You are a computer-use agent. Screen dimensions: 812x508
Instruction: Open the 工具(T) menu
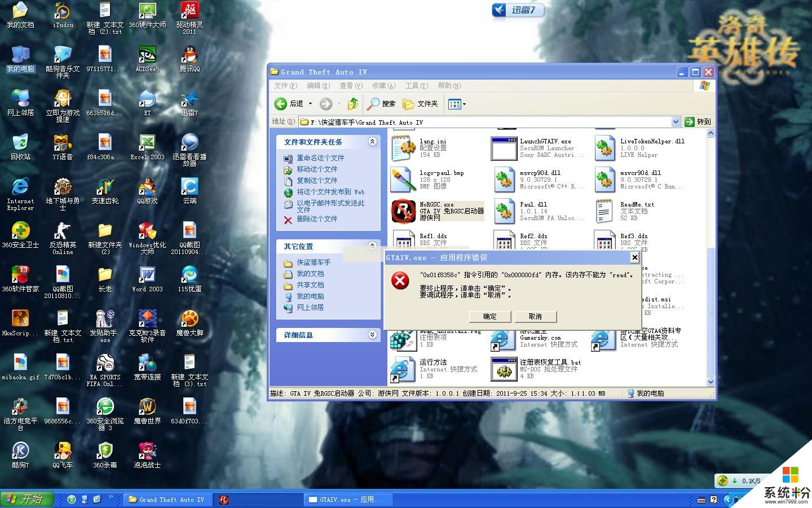416,86
